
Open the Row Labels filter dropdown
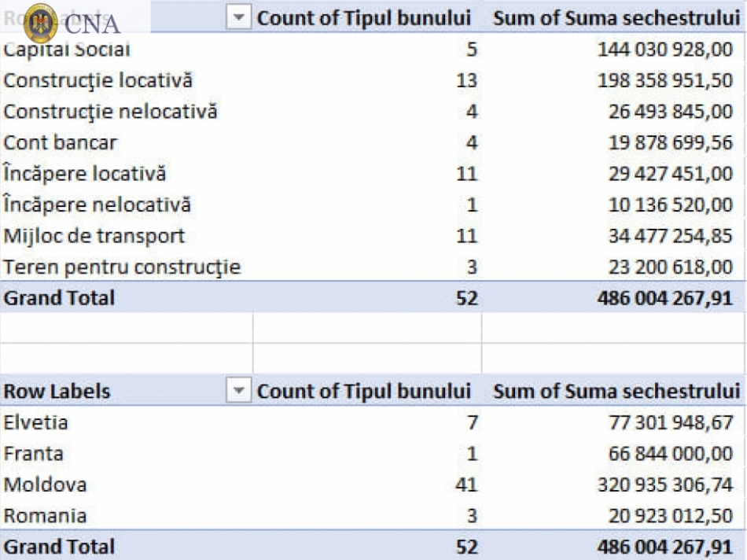click(239, 392)
